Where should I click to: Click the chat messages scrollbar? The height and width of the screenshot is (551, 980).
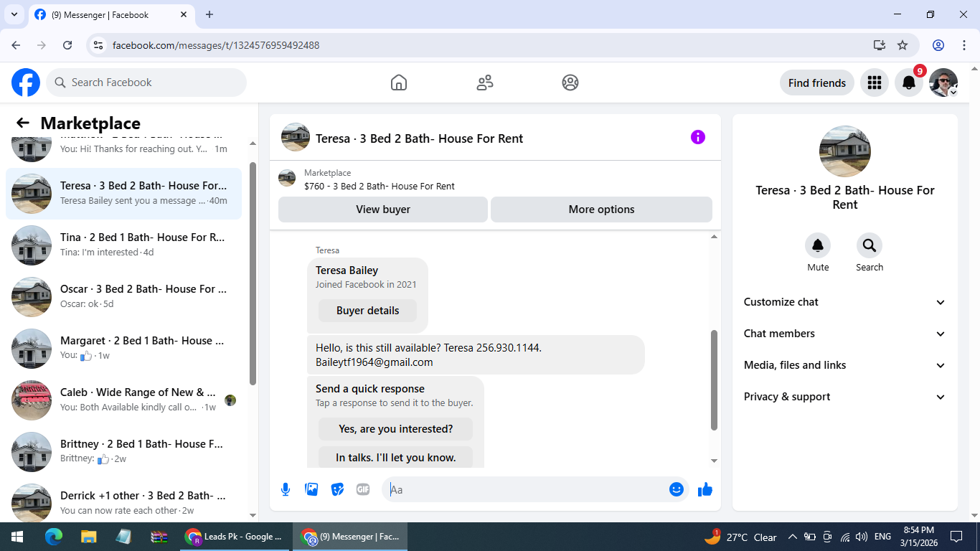coord(714,380)
